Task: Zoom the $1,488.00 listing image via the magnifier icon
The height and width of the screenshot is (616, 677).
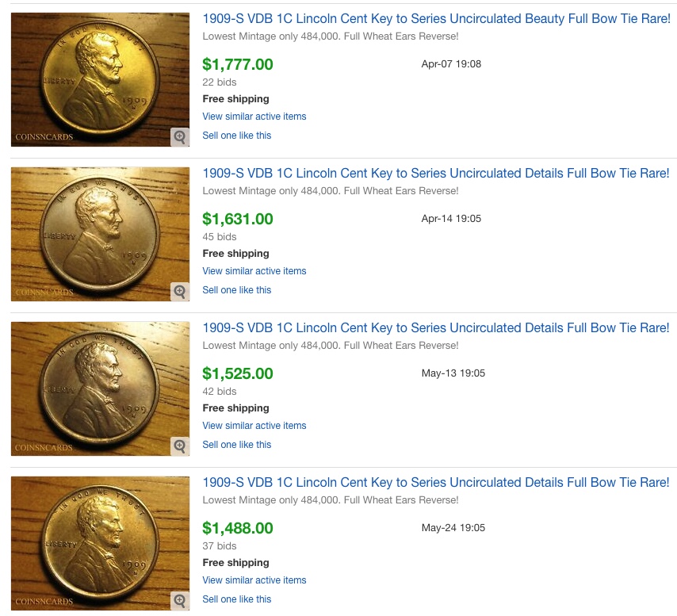Action: 180,601
